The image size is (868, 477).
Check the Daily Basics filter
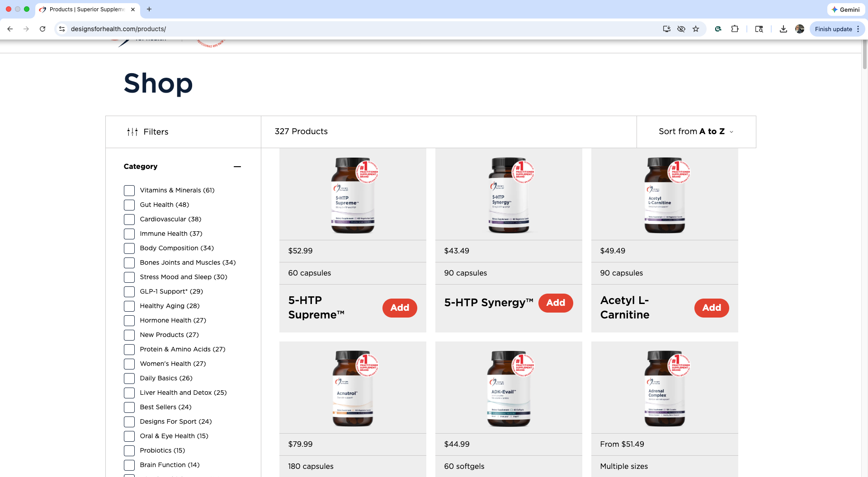[x=129, y=379]
